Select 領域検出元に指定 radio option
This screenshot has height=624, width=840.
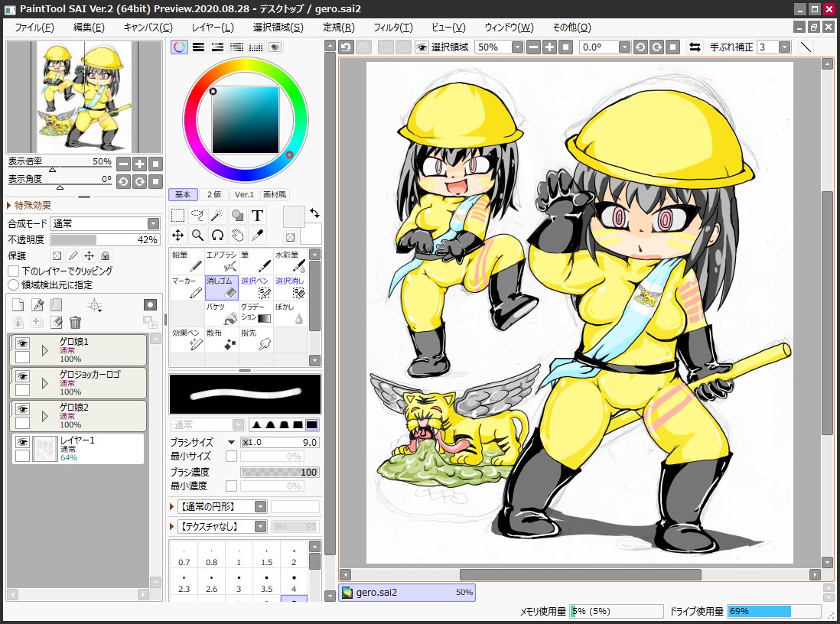[14, 284]
